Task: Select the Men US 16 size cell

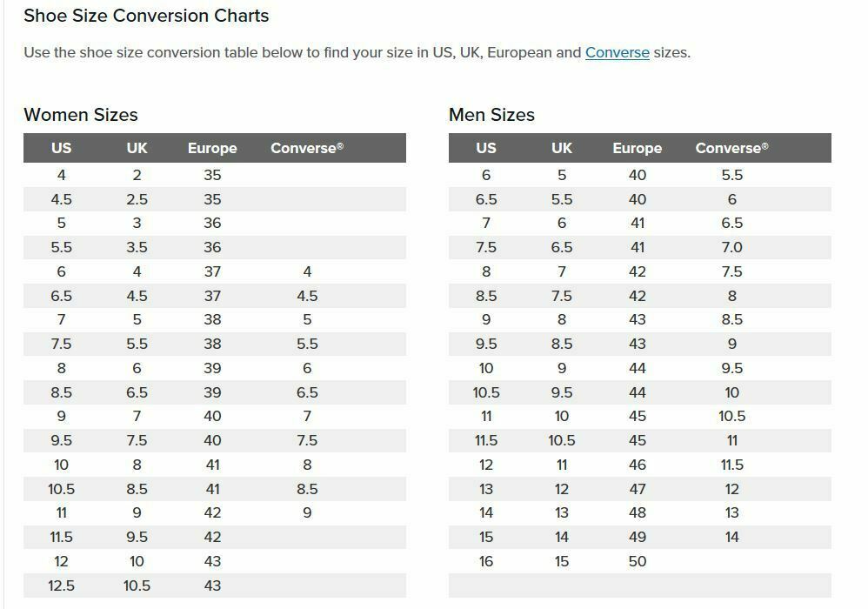Action: point(486,561)
